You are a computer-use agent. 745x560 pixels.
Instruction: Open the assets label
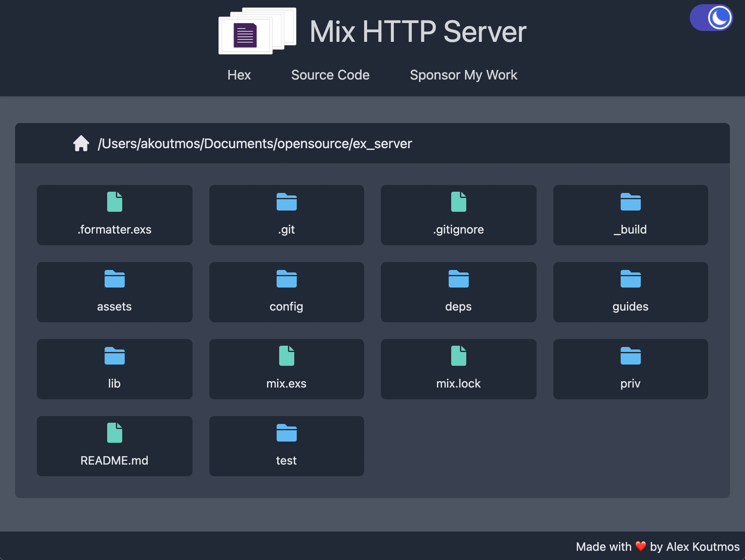tap(115, 306)
